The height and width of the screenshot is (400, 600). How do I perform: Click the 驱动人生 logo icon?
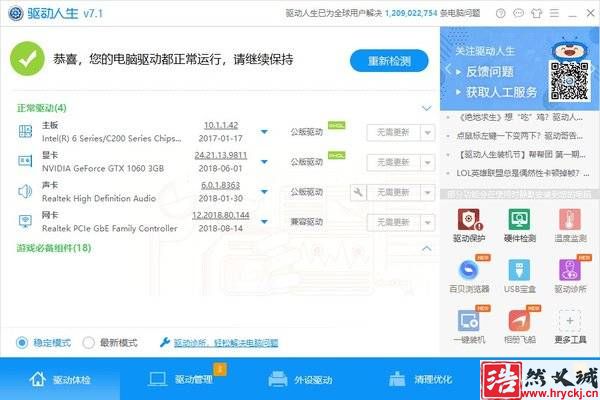point(16,13)
